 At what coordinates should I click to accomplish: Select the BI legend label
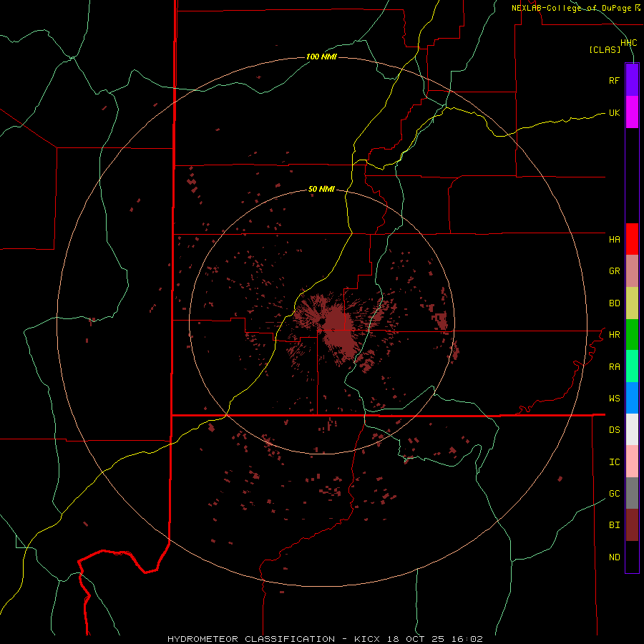click(x=614, y=525)
